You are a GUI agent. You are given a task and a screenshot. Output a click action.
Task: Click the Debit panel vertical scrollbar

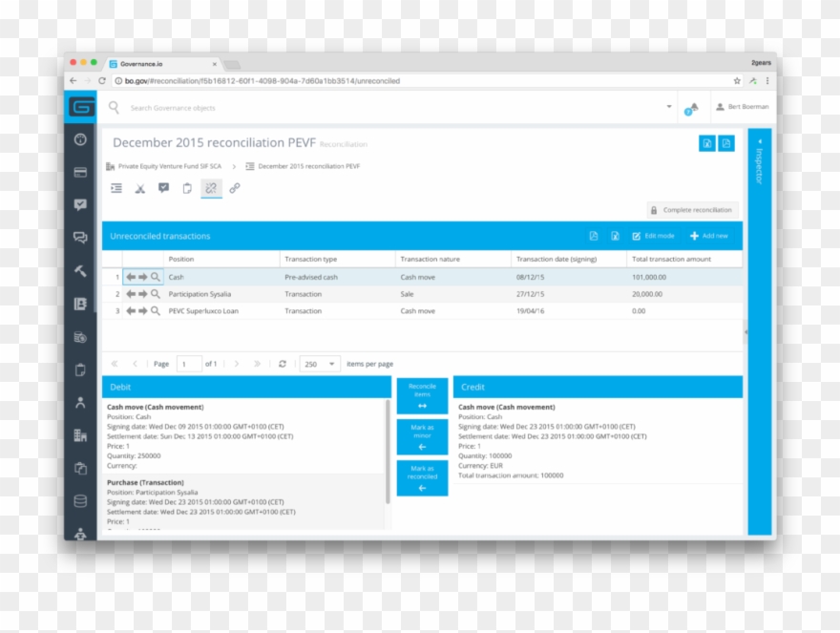[x=388, y=449]
